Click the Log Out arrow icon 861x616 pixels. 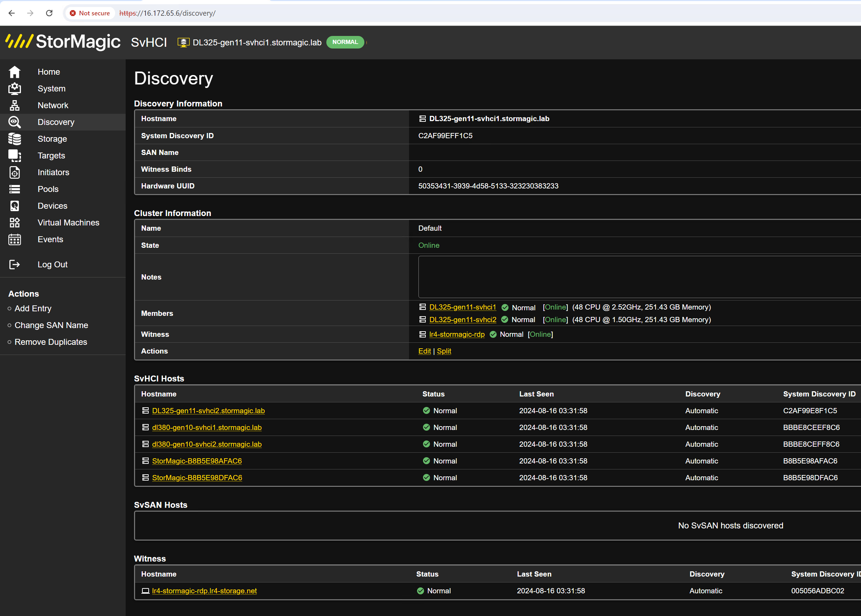click(14, 265)
